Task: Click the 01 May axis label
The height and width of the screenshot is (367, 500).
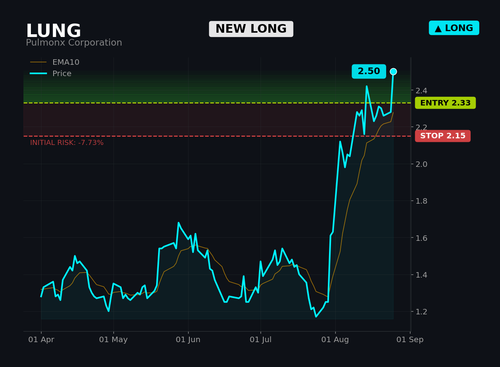Action: click(x=113, y=340)
